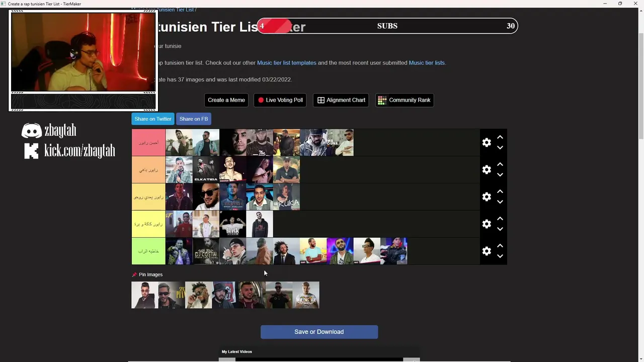644x362 pixels.
Task: Click the Pin Images label
Action: click(x=151, y=275)
